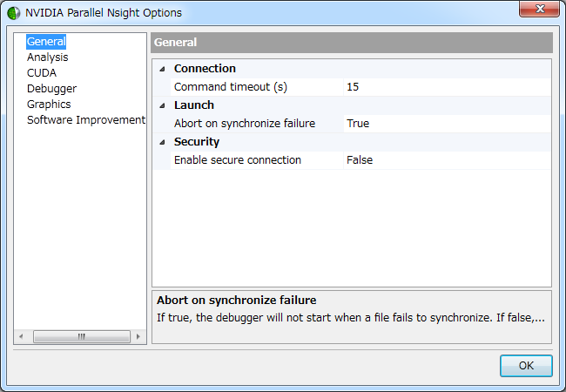
Task: Click the horizontal scrollbar thumb in category list
Action: (81, 336)
